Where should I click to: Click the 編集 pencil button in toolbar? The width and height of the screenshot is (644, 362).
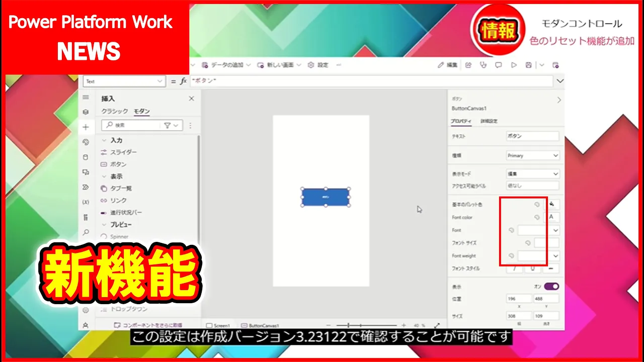(x=448, y=65)
